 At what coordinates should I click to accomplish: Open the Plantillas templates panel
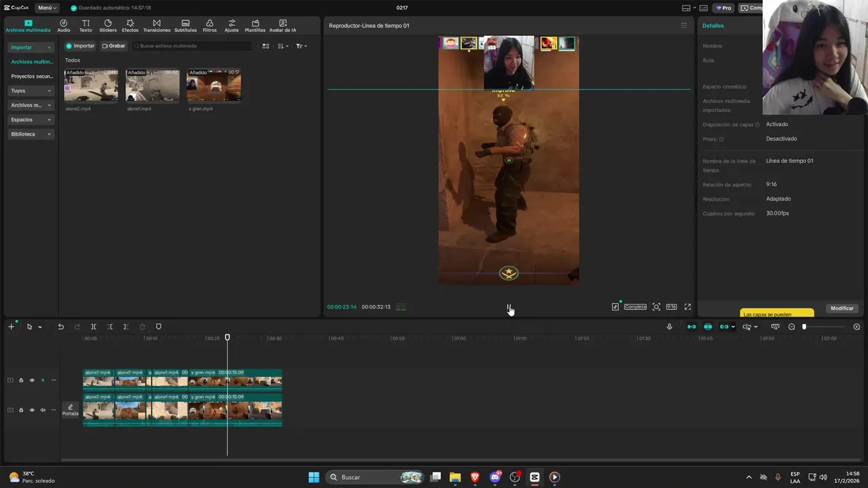[255, 26]
